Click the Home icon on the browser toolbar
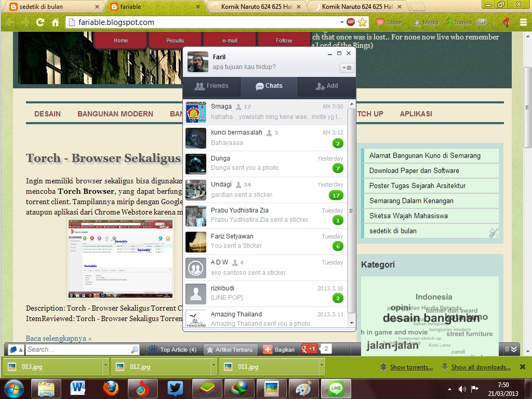The width and height of the screenshot is (532, 399). [x=56, y=23]
